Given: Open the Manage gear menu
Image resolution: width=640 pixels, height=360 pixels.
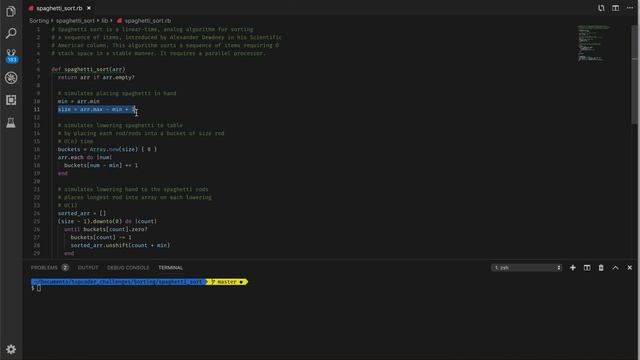Looking at the screenshot, I should coord(11,349).
